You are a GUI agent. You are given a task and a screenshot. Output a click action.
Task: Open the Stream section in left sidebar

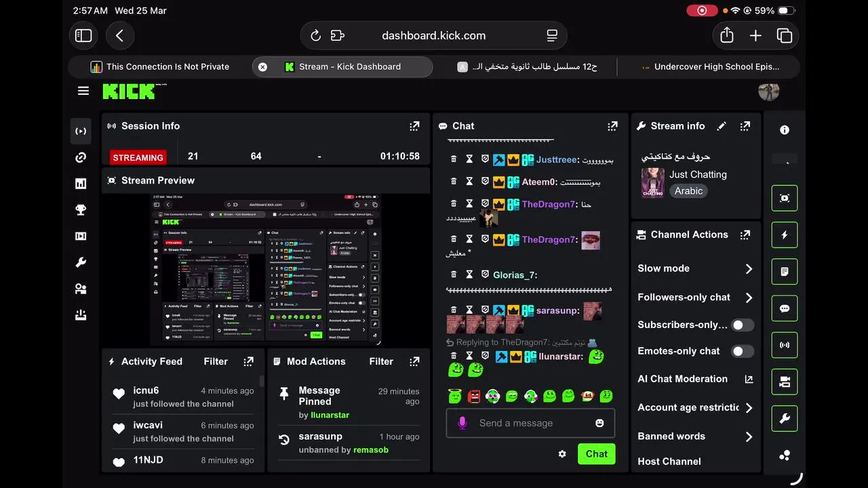(81, 131)
